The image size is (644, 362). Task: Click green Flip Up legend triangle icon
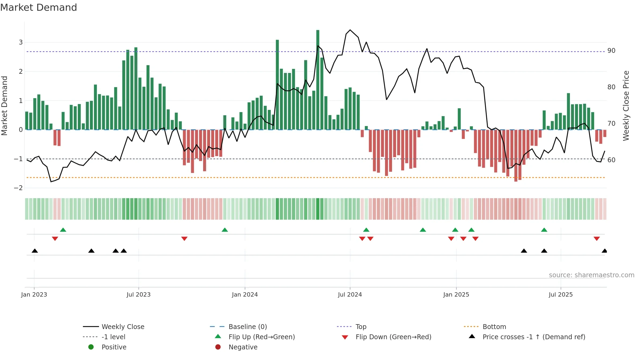[218, 336]
